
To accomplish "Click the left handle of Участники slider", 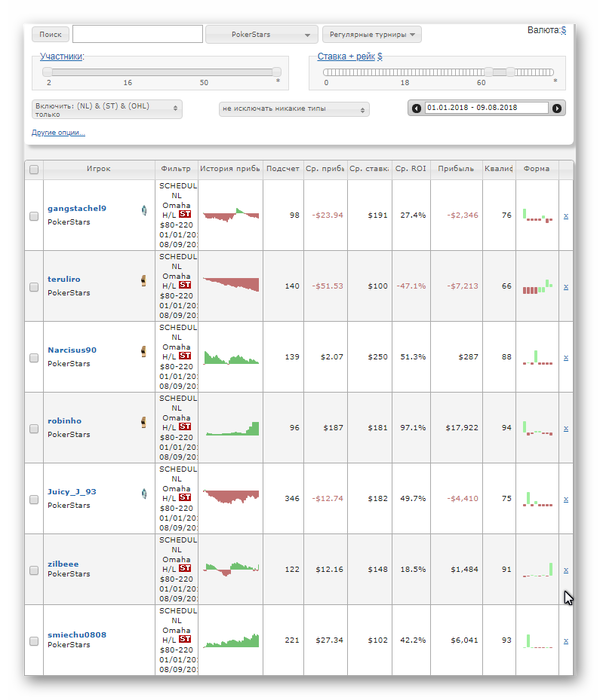I will tap(47, 72).
